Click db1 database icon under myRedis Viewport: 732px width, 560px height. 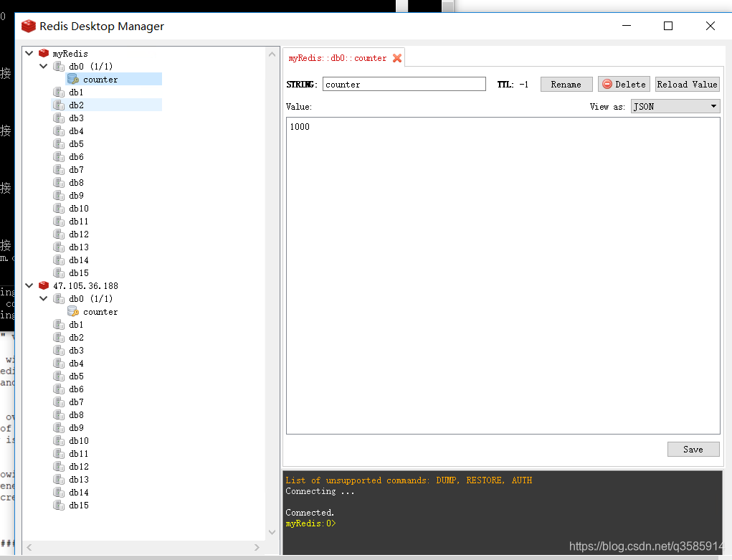point(59,92)
